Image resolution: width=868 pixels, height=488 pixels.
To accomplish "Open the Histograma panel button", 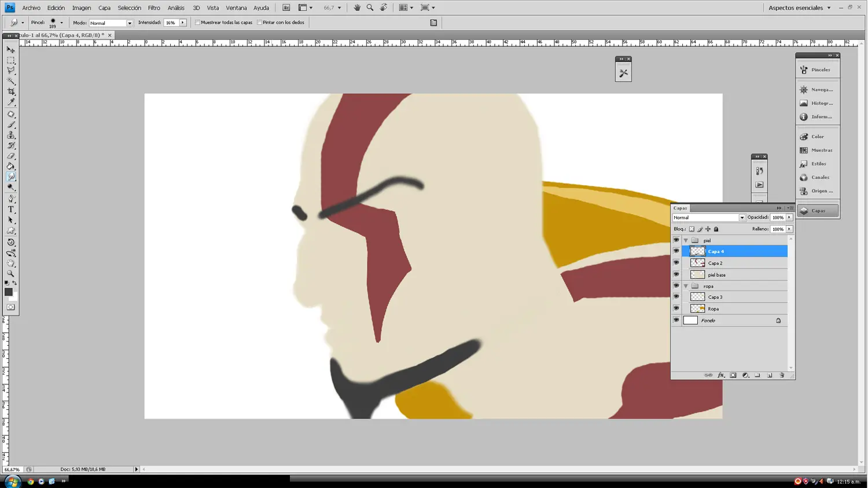I will coord(818,103).
